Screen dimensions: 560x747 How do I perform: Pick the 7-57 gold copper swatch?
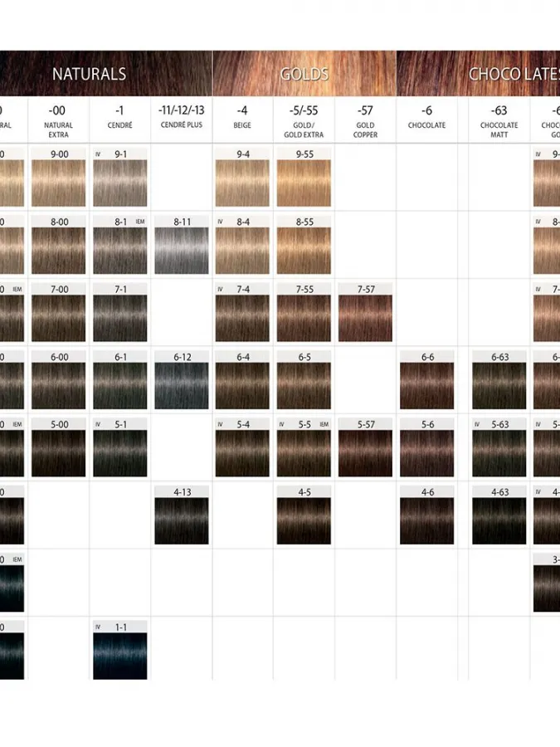(x=365, y=313)
